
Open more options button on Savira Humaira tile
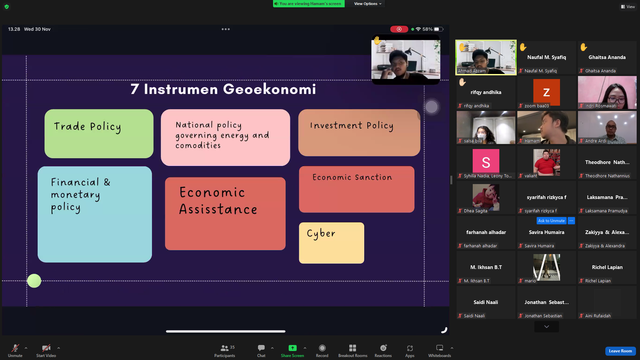tap(571, 221)
